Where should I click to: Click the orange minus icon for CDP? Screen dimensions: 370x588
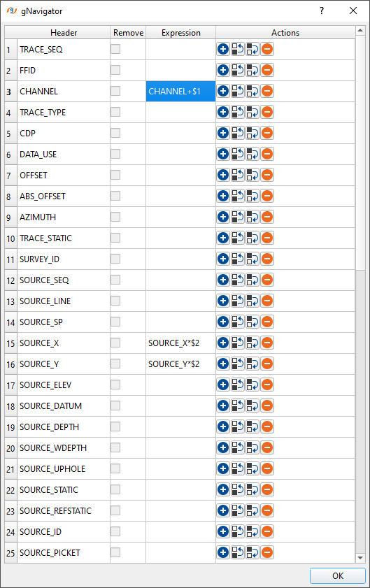(267, 133)
